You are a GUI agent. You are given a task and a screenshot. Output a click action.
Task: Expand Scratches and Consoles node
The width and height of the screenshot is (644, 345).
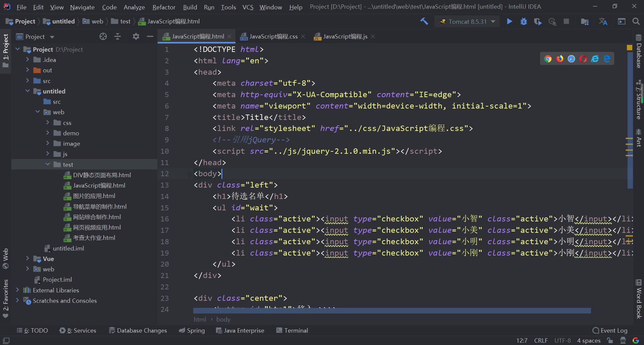pos(17,300)
